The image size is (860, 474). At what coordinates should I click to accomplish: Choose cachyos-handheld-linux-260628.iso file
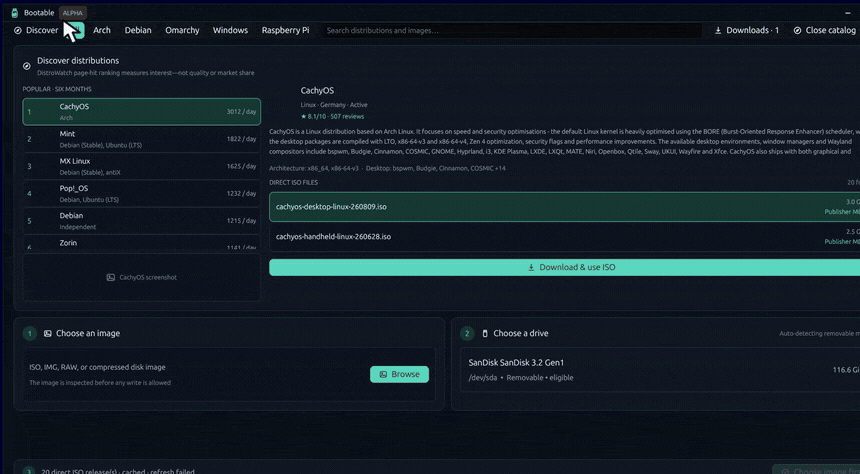coord(564,236)
